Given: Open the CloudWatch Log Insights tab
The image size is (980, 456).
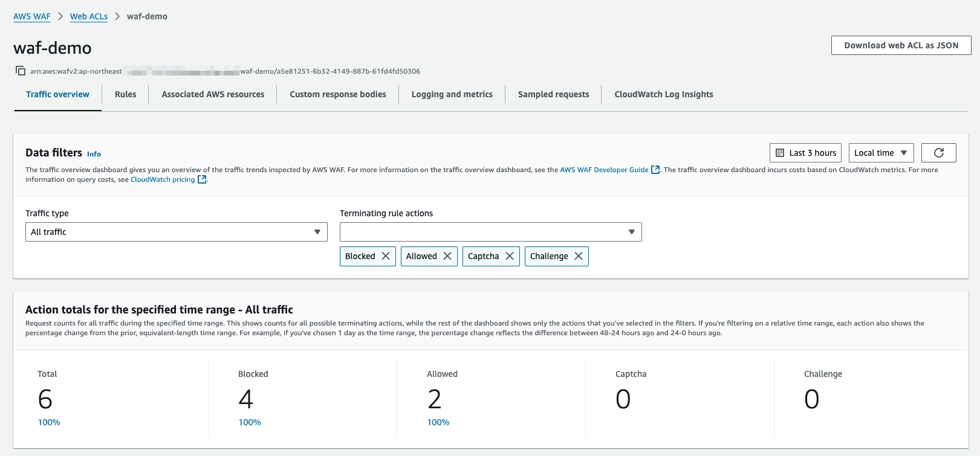Looking at the screenshot, I should click(664, 94).
